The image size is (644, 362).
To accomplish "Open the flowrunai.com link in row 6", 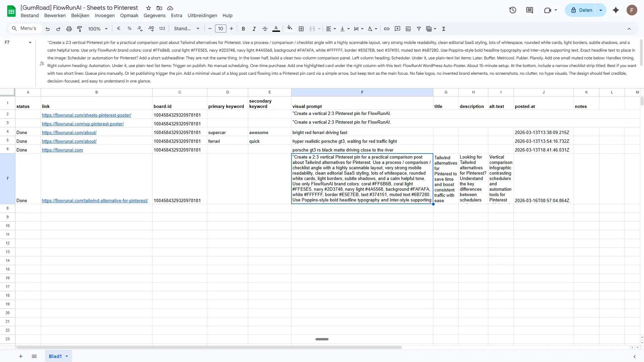I will (62, 150).
